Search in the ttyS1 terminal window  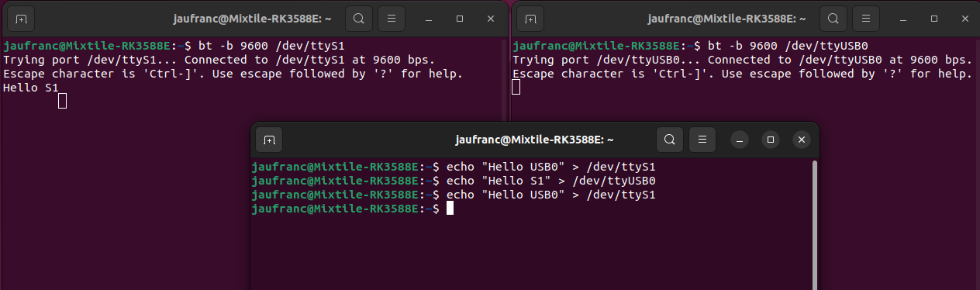click(x=359, y=18)
